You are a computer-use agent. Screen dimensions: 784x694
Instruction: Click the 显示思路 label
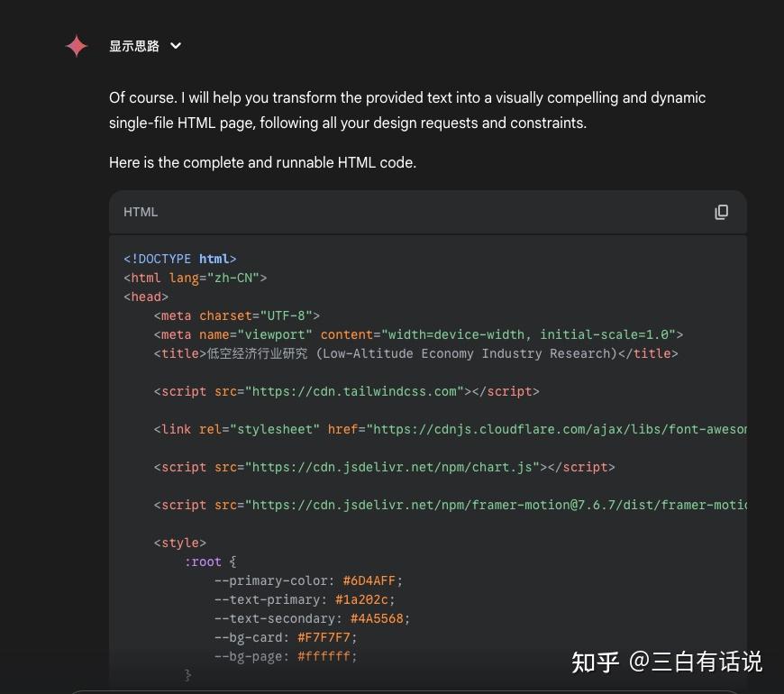pos(134,46)
